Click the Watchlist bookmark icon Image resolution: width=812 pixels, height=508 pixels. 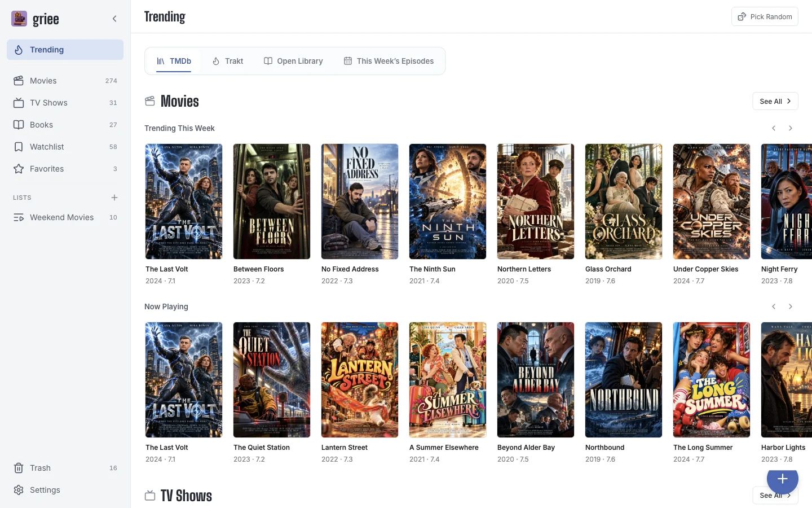point(19,147)
